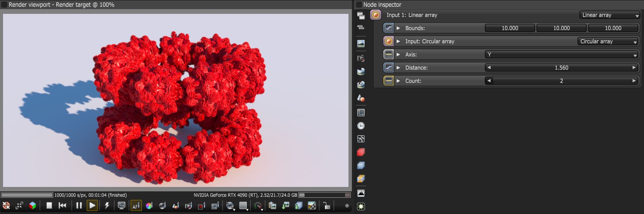Viewport: 644px width, 214px height.
Task: Restart the render with the rewind icon
Action: tap(62, 206)
